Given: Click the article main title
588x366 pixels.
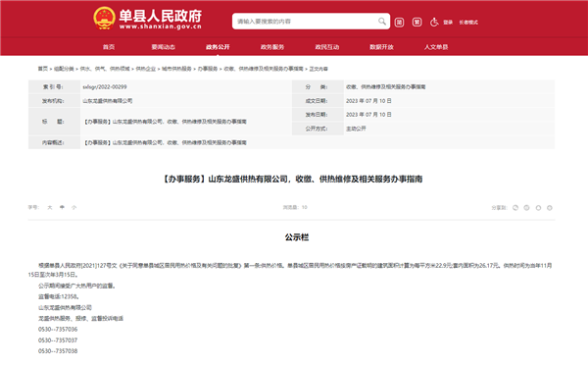Looking at the screenshot, I should (292, 179).
